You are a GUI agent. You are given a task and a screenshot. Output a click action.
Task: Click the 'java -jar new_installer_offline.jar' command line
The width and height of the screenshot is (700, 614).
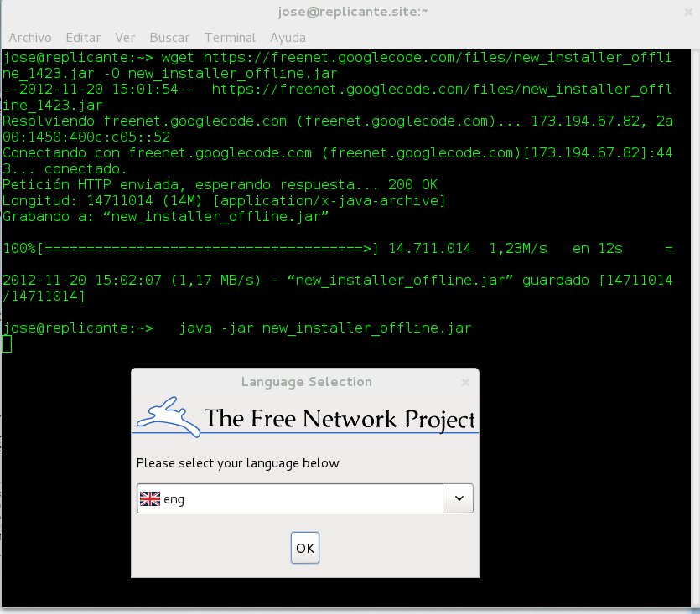point(325,328)
